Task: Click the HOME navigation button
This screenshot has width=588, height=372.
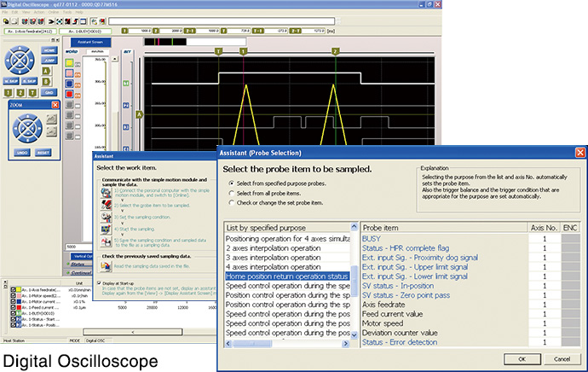Action: [x=48, y=50]
